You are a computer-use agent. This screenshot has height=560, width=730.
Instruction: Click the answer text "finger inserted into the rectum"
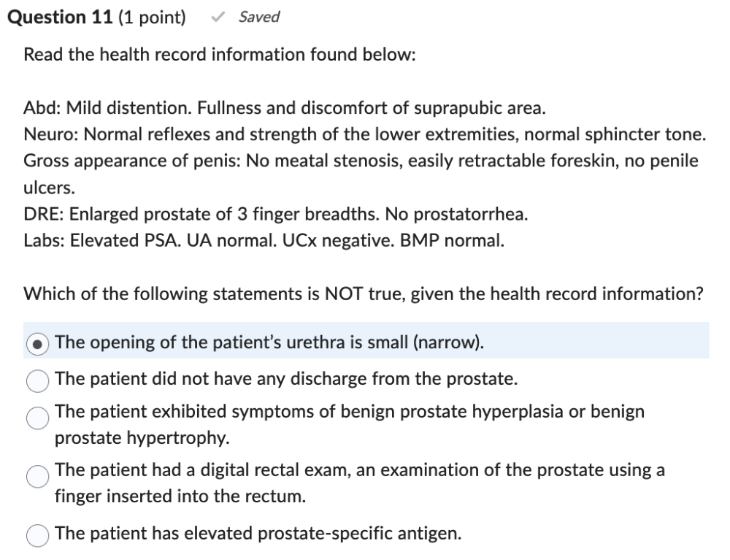180,497
